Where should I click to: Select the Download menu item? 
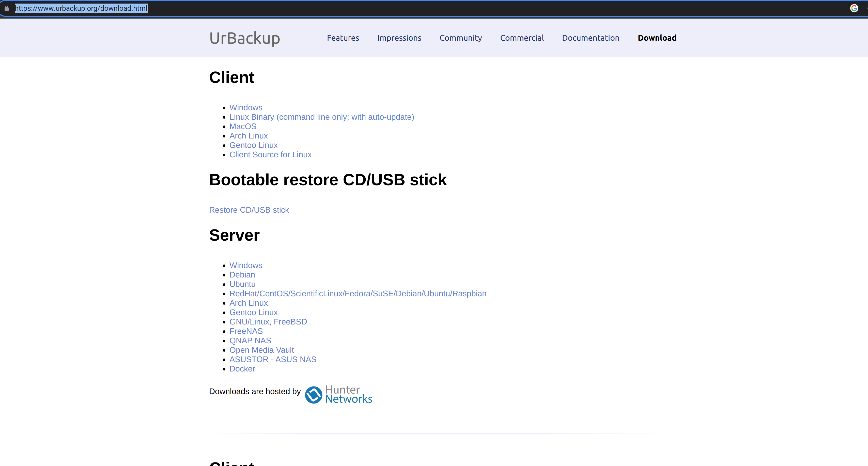[x=656, y=38]
